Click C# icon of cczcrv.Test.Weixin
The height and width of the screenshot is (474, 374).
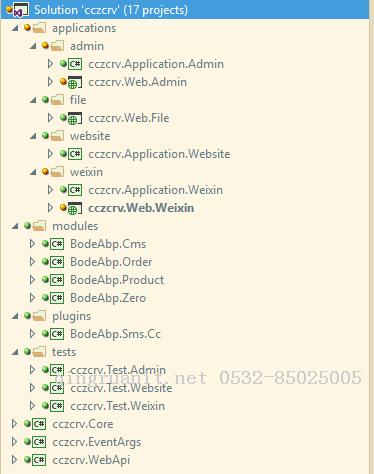click(57, 406)
